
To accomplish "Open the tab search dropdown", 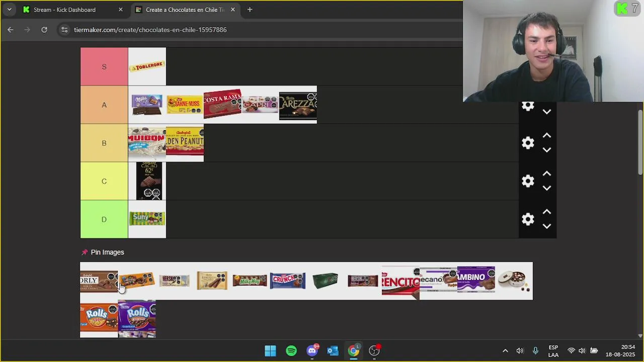I will coord(9,10).
